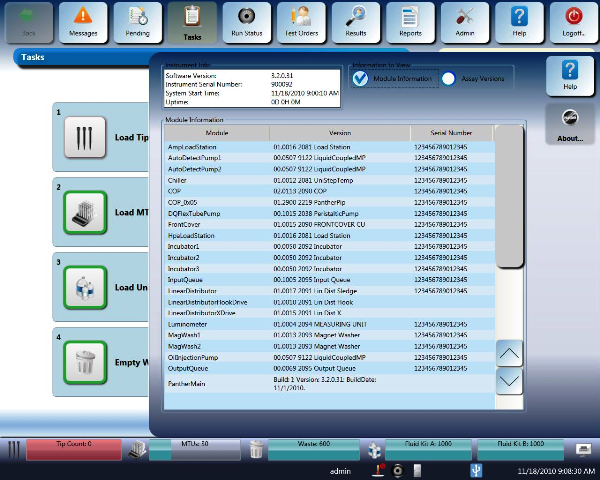Select the Module Information option
This screenshot has height=480, width=600.
click(x=360, y=78)
